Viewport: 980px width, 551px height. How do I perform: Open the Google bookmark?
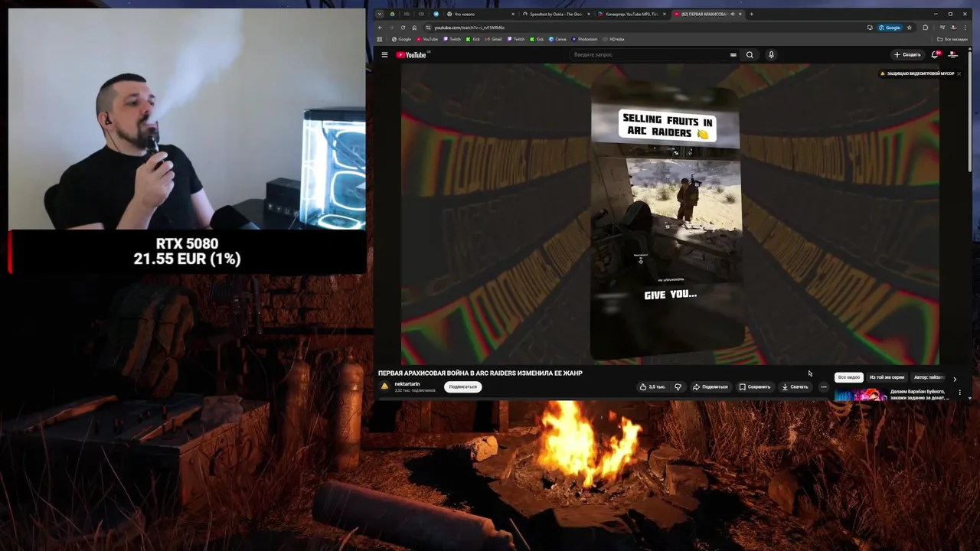[402, 39]
